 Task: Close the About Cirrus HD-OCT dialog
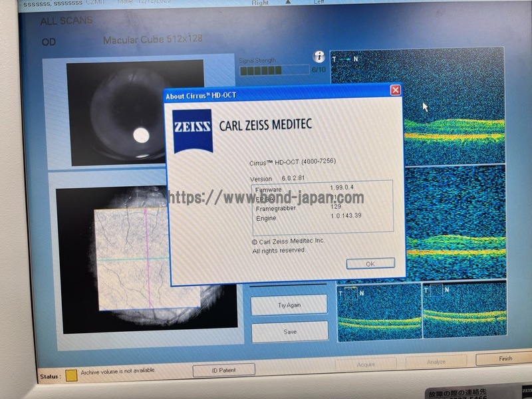[395, 90]
